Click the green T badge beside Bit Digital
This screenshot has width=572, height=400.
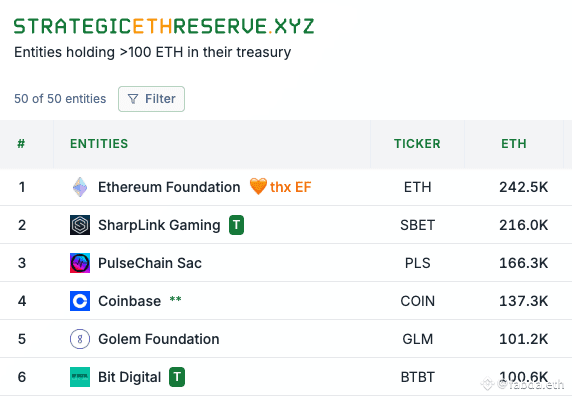click(177, 377)
